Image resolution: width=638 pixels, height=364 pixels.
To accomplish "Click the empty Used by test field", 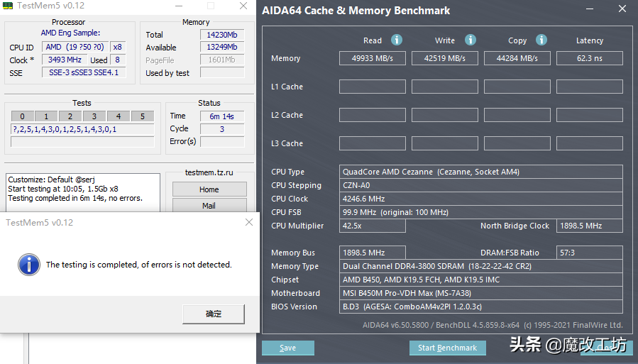I will [x=222, y=72].
